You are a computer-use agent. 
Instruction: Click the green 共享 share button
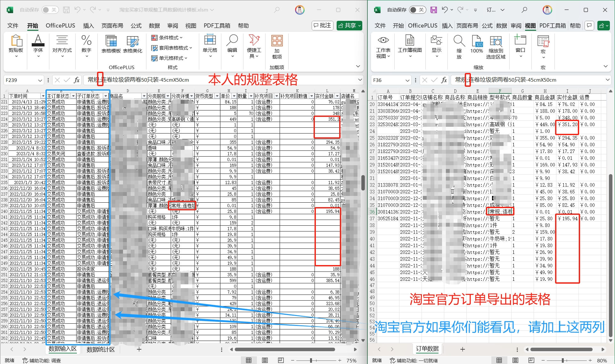(x=349, y=25)
